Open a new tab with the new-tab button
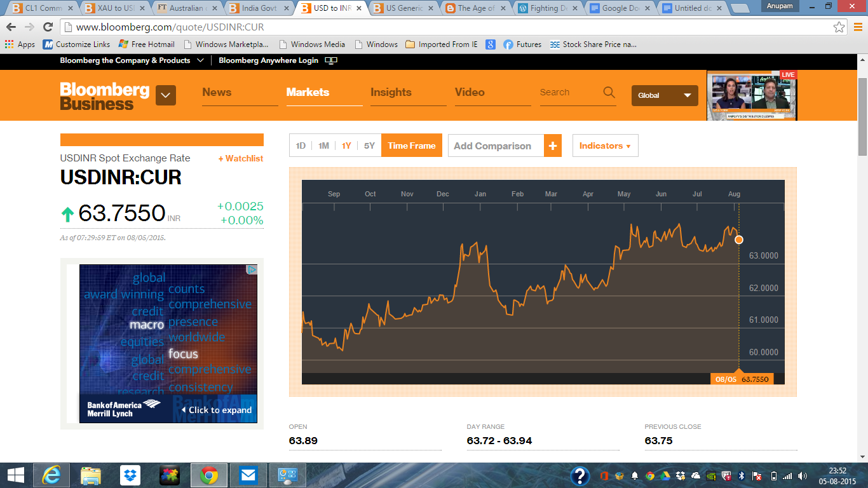This screenshot has width=868, height=488. tap(741, 9)
